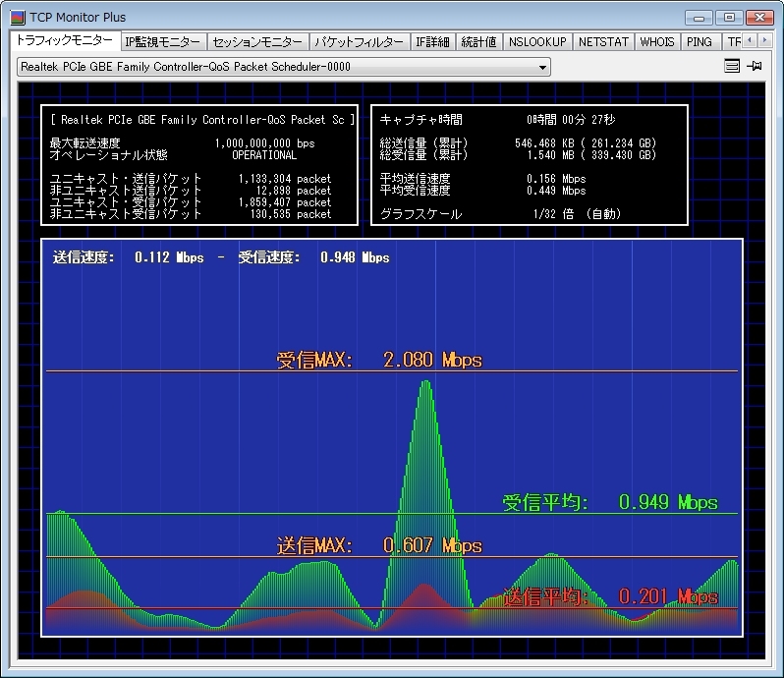
Task: Click the 受信平均 0.949 Mbps label
Action: [609, 502]
